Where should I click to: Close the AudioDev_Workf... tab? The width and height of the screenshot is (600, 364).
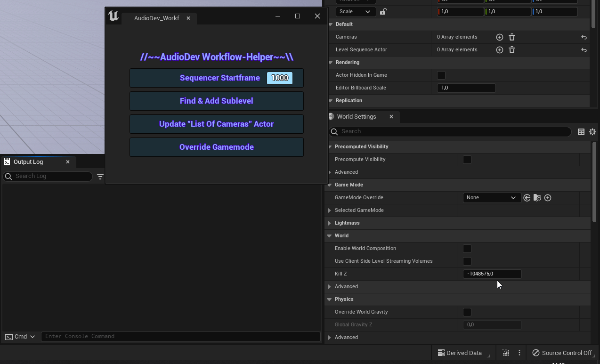tap(188, 18)
